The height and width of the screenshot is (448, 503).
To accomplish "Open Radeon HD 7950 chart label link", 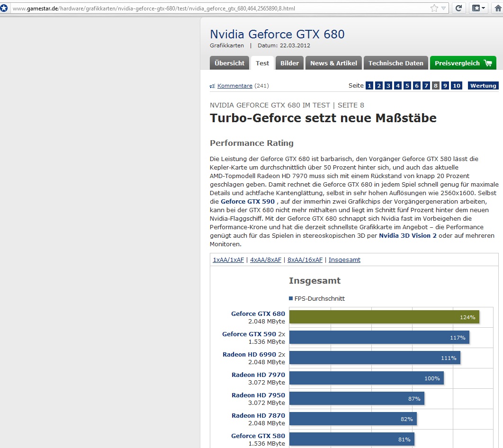I will coord(258,395).
